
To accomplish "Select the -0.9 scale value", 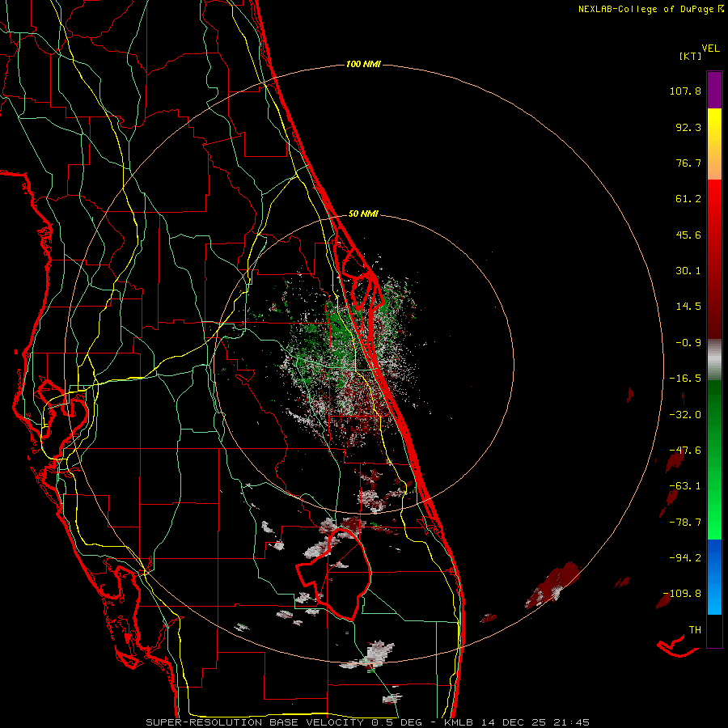I will pyautogui.click(x=688, y=343).
